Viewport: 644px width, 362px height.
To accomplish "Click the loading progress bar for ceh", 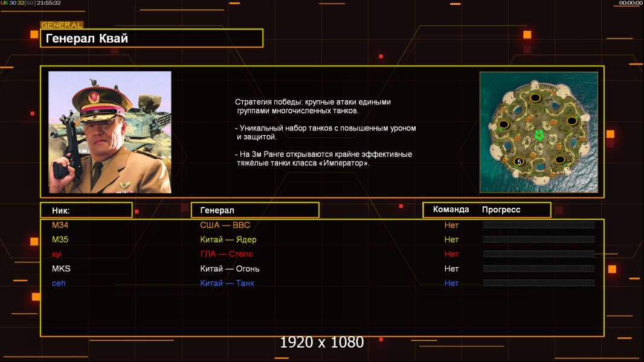I will coord(539,283).
